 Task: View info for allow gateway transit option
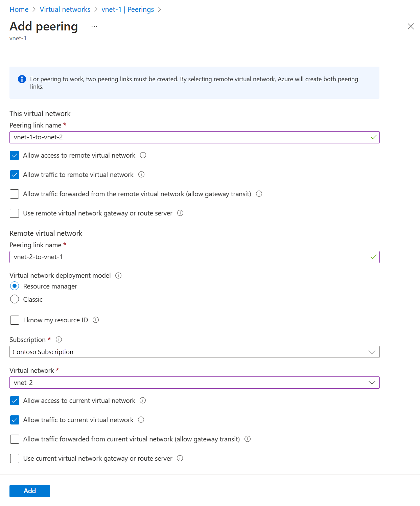(259, 194)
